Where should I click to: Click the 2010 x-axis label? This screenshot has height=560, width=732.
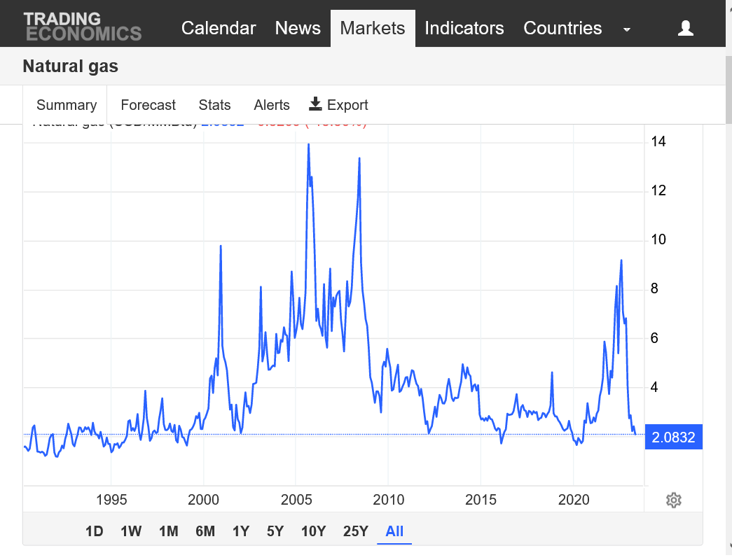[388, 500]
